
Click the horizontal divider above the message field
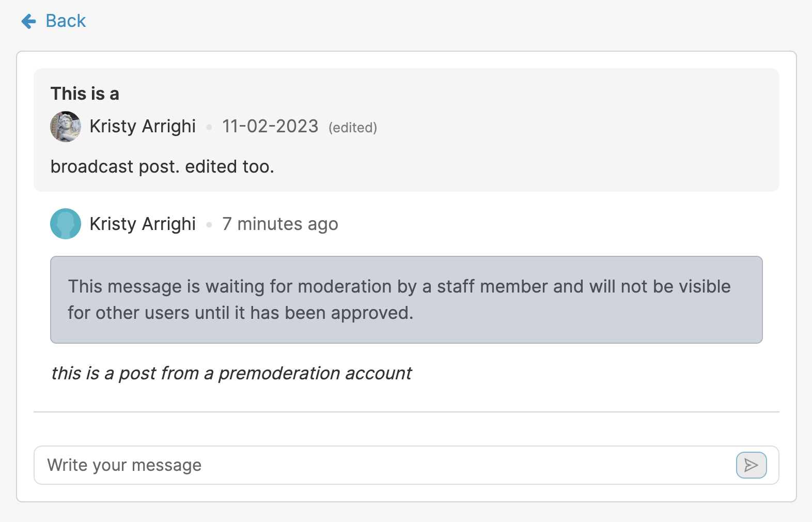click(406, 412)
